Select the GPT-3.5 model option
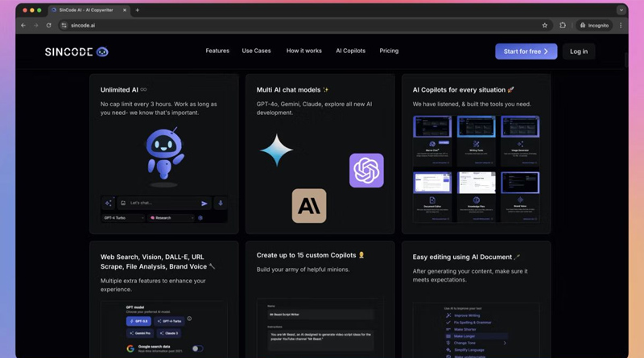The width and height of the screenshot is (644, 358). coord(138,321)
